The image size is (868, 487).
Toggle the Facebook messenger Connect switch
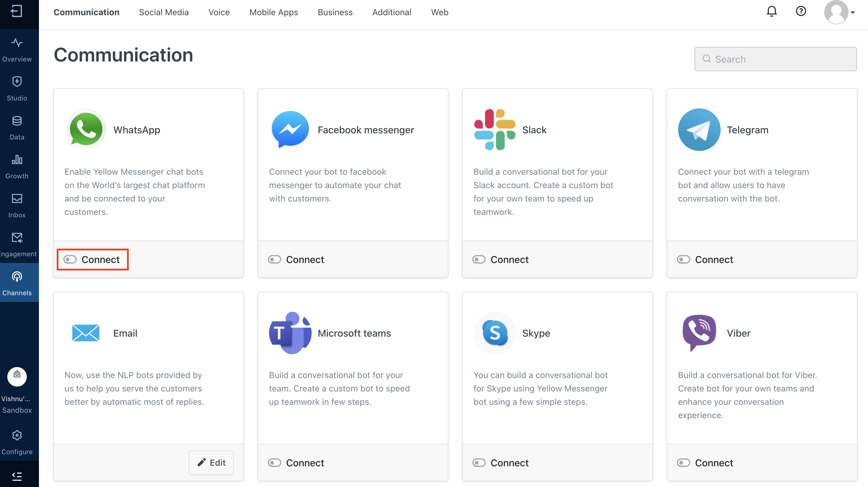pyautogui.click(x=274, y=259)
